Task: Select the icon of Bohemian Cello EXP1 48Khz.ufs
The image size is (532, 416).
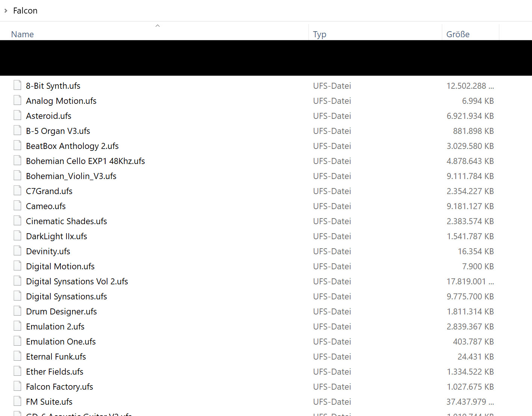Action: [17, 161]
